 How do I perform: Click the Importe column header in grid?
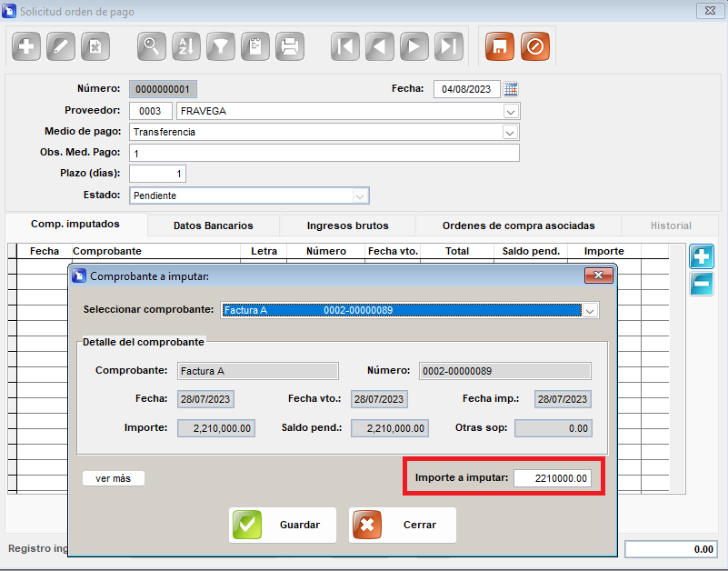coord(604,251)
